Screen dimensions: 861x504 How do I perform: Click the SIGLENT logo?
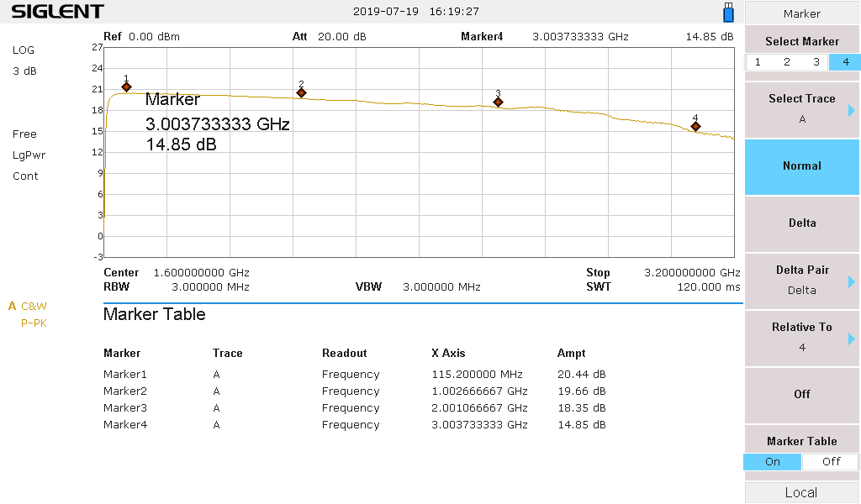tap(57, 12)
